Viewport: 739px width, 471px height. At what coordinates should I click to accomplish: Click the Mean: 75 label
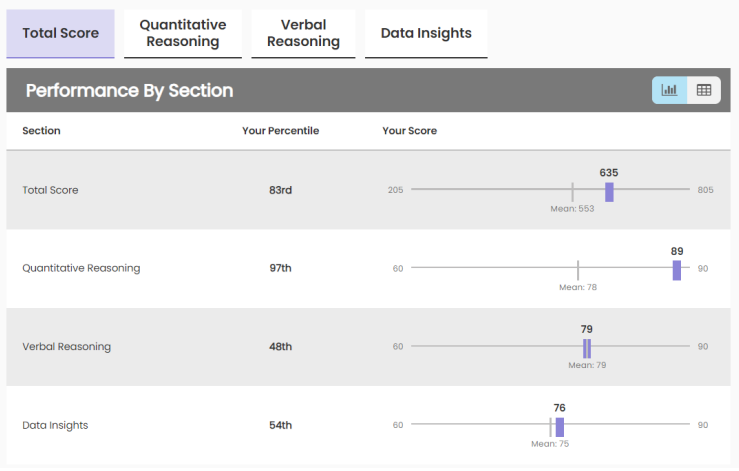click(x=550, y=444)
